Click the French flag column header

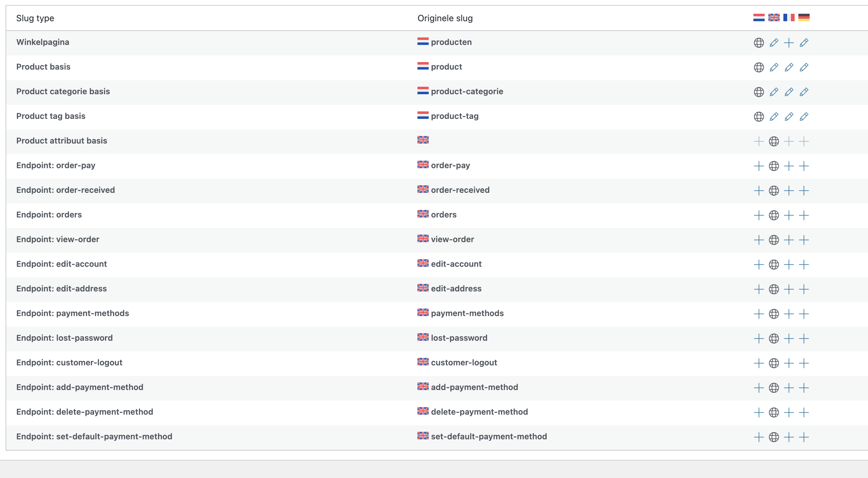tap(789, 17)
